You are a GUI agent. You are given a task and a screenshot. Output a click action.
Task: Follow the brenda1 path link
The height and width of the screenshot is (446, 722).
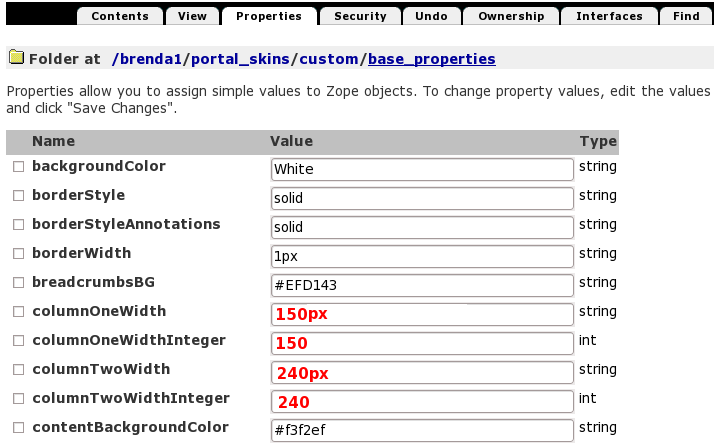pos(150,59)
